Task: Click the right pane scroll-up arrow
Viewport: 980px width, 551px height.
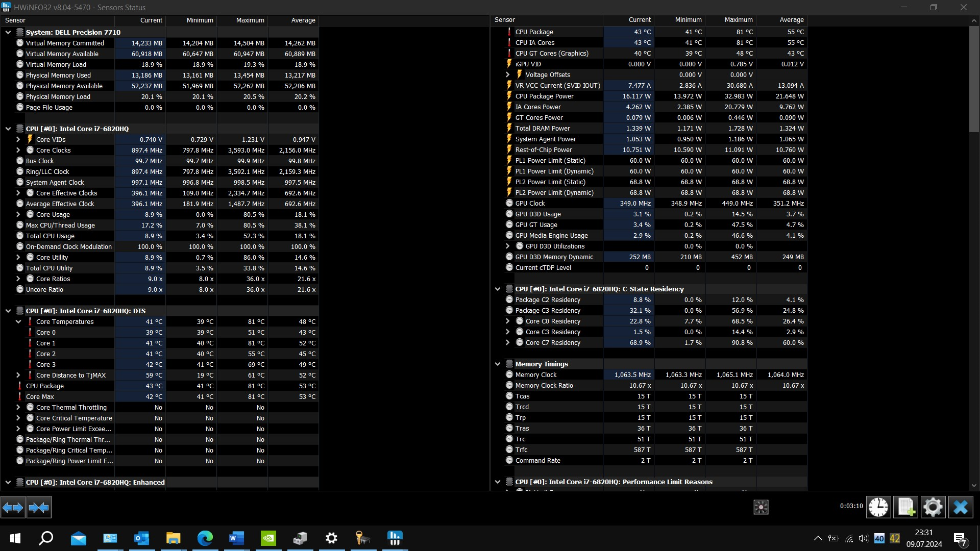Action: pos(974,20)
